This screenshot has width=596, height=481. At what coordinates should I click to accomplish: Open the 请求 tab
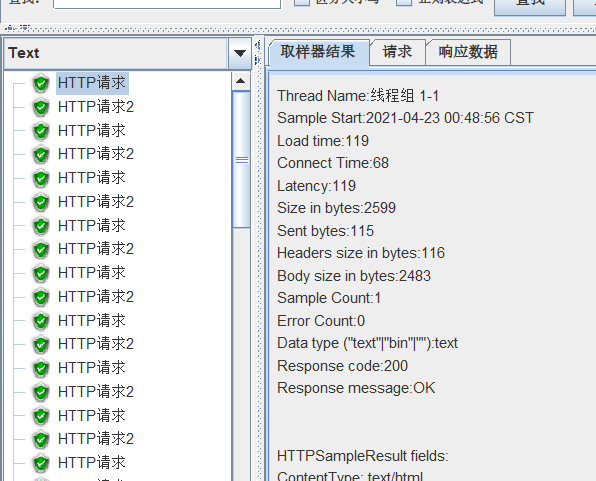(397, 52)
